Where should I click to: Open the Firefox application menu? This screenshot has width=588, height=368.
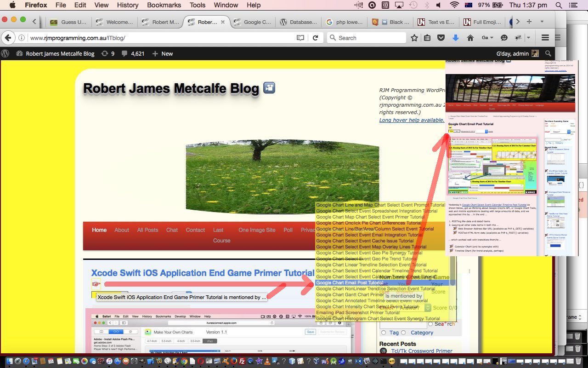pyautogui.click(x=36, y=5)
